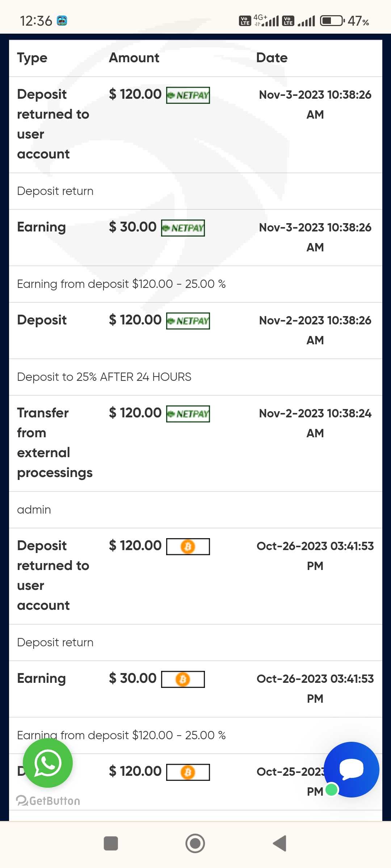Click Bitcoin icon beside Oct-26 $30.00 earning
Screen dimensions: 391x868
[183, 679]
